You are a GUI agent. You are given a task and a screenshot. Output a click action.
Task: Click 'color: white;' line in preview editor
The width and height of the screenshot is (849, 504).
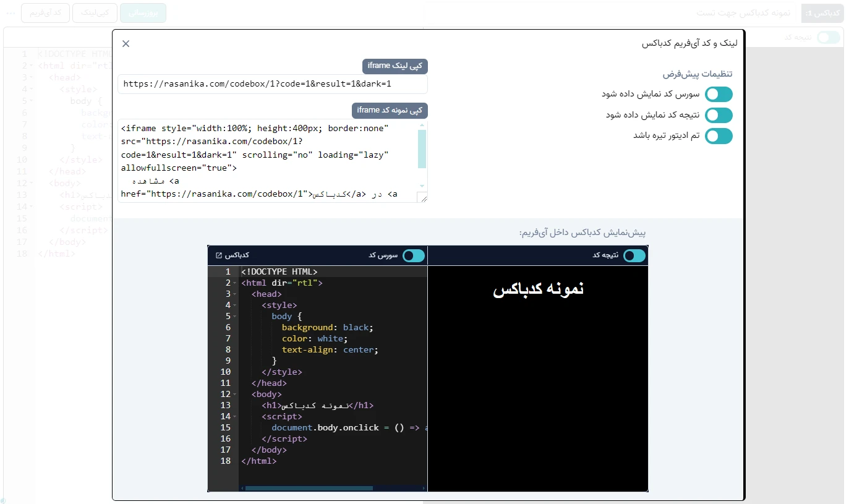point(315,339)
